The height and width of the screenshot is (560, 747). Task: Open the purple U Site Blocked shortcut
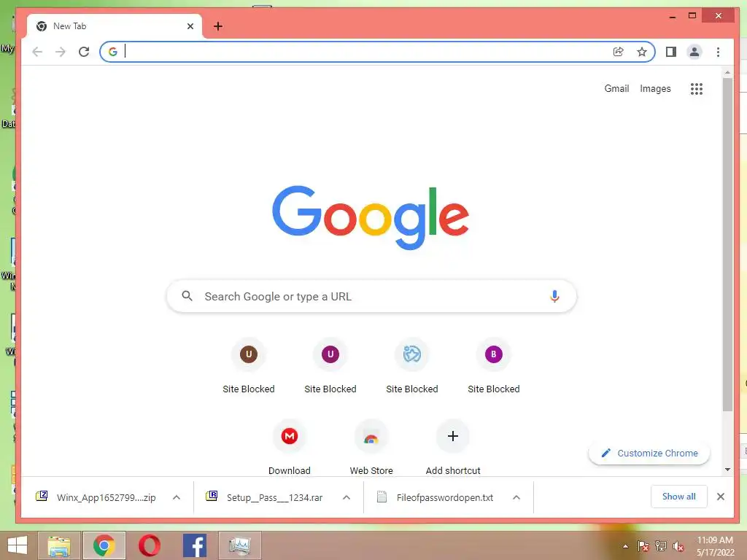click(x=330, y=354)
